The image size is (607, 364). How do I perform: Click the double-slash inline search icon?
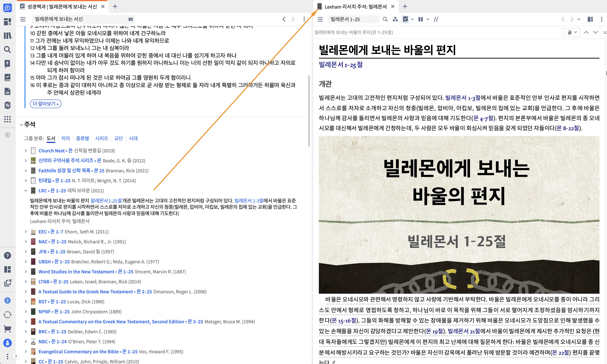coord(436,19)
